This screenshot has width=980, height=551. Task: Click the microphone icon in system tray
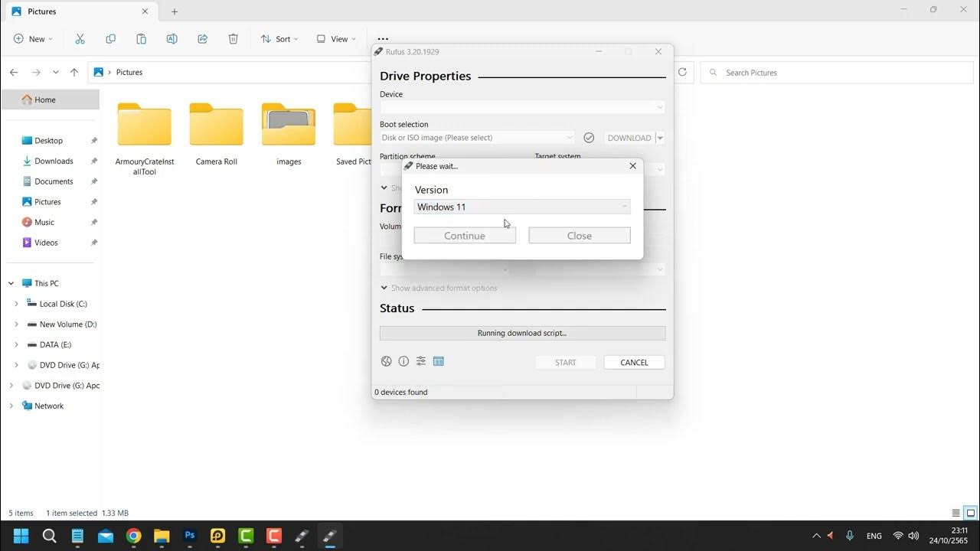click(850, 536)
